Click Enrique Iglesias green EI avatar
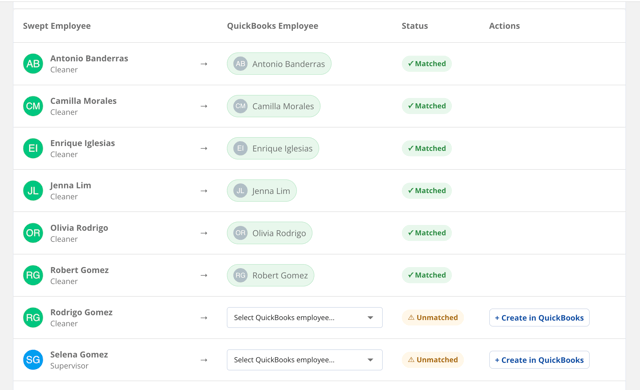Viewport: 640px width, 390px height. click(33, 148)
